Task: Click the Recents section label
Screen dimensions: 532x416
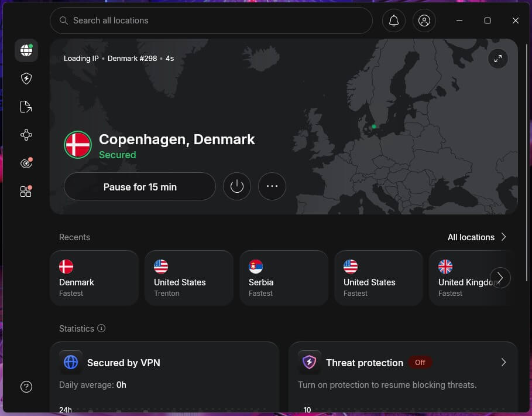Action: (x=75, y=237)
